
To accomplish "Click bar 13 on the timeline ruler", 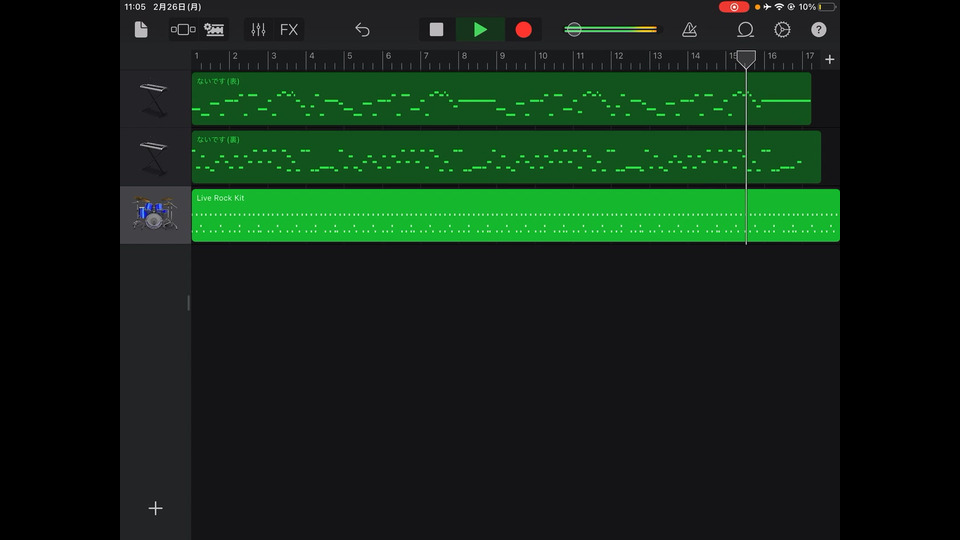I will pyautogui.click(x=657, y=56).
